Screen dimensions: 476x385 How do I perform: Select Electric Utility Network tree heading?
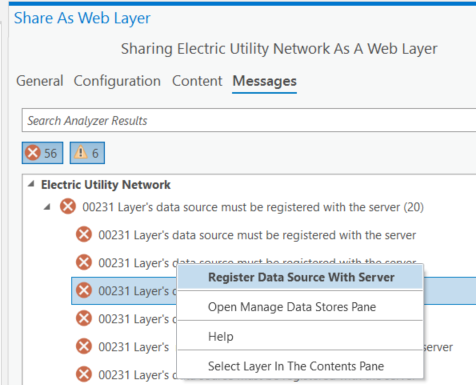[106, 185]
